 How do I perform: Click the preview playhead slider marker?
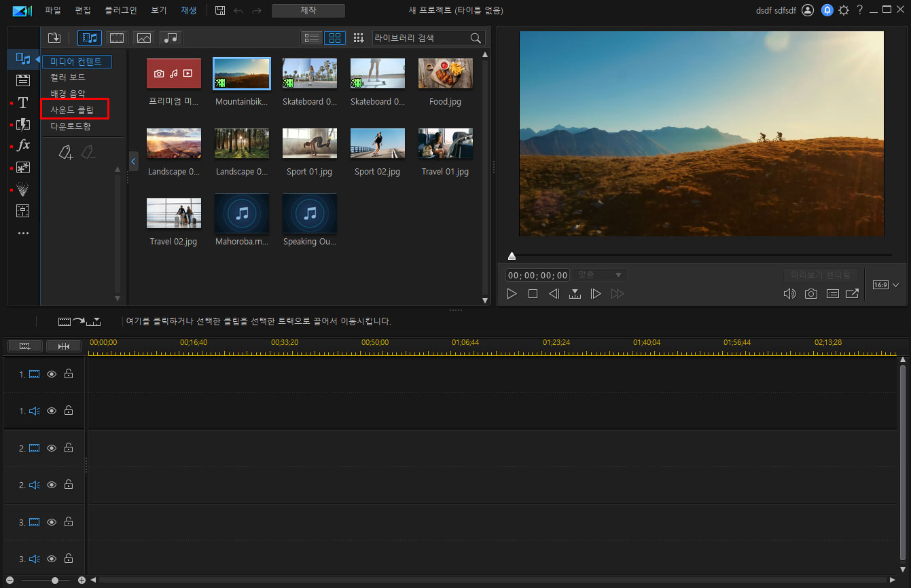pos(512,256)
